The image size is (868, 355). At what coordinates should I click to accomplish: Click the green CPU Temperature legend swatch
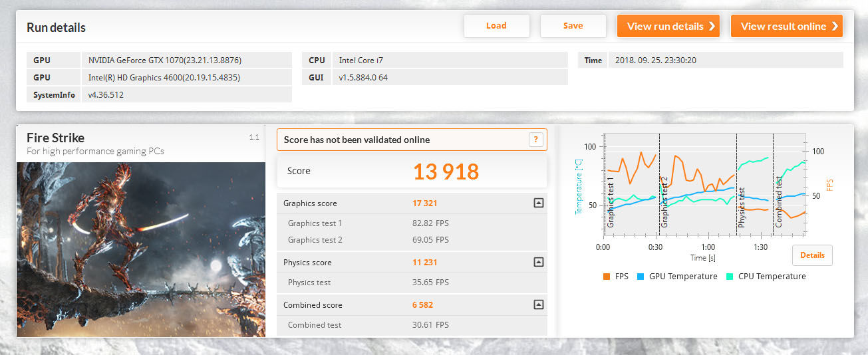click(731, 277)
